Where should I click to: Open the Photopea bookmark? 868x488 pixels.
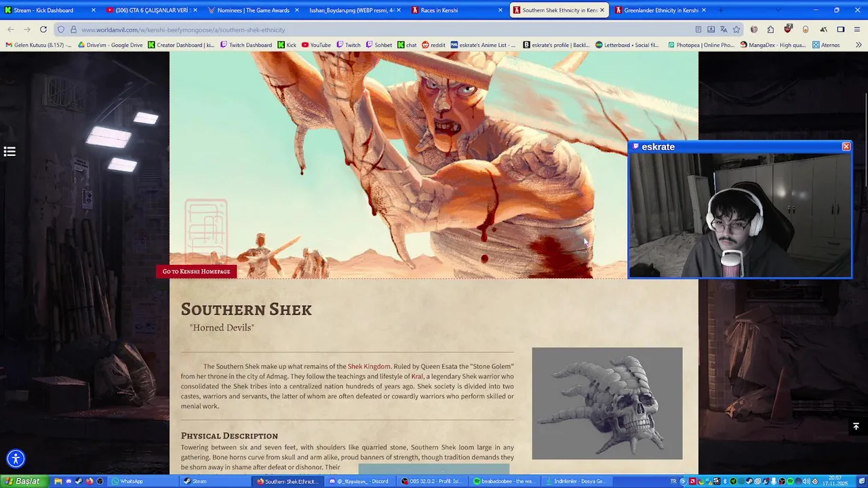tap(701, 45)
